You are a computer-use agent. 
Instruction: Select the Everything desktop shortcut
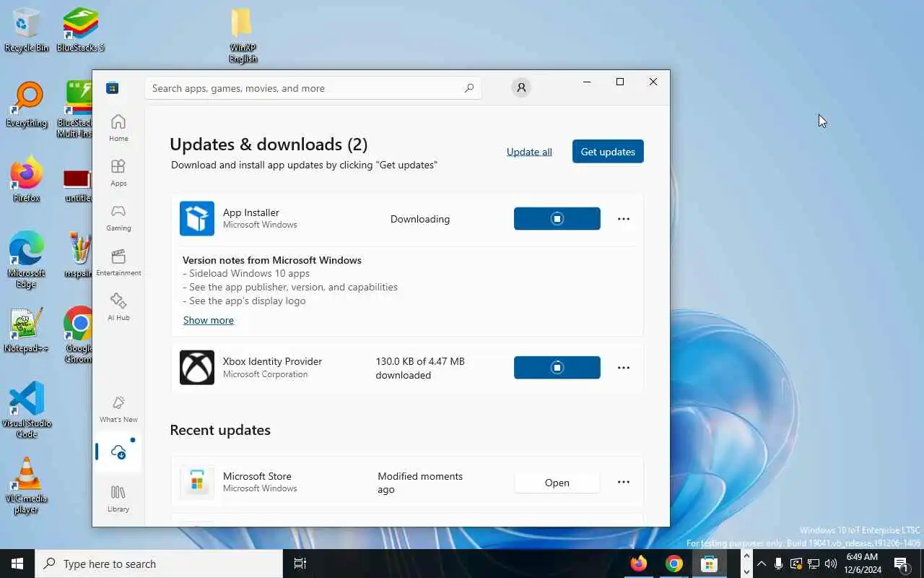(x=27, y=105)
